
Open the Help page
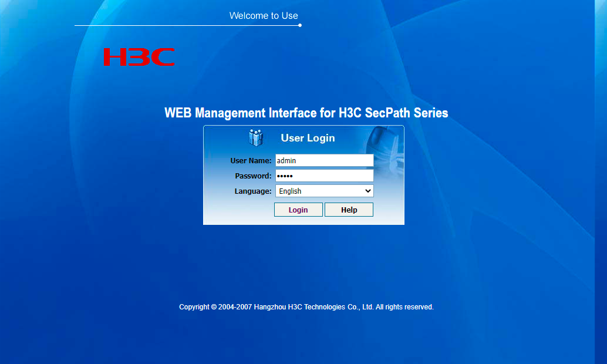point(349,210)
